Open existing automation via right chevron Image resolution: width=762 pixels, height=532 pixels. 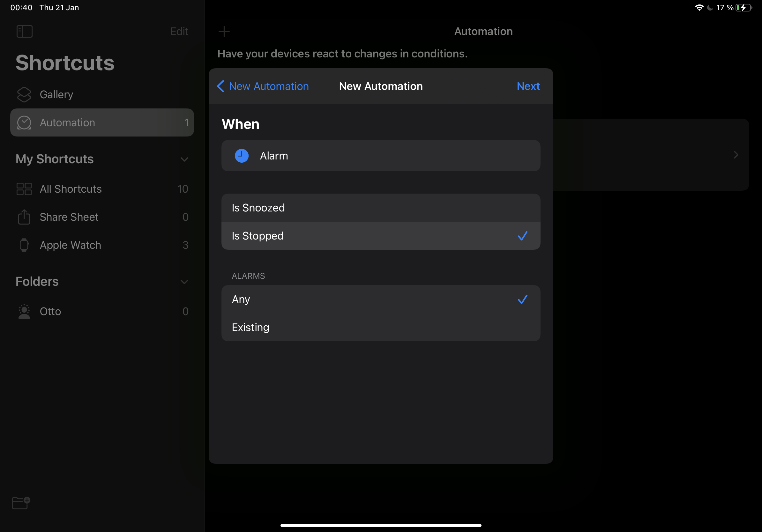coord(736,155)
